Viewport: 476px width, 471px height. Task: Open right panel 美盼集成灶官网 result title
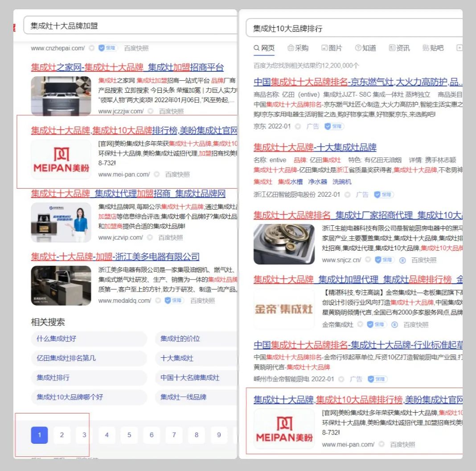[358, 400]
